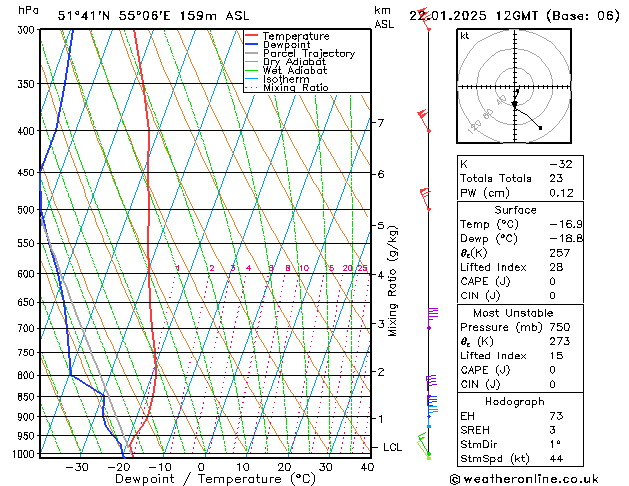Click the red wind barb at 400 hPa
The height and width of the screenshot is (486, 629).
(424, 120)
